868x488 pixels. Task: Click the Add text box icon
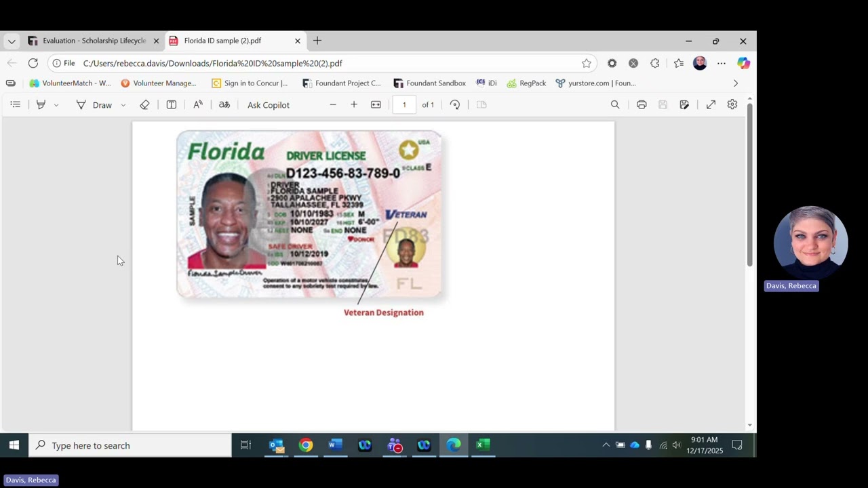click(172, 104)
